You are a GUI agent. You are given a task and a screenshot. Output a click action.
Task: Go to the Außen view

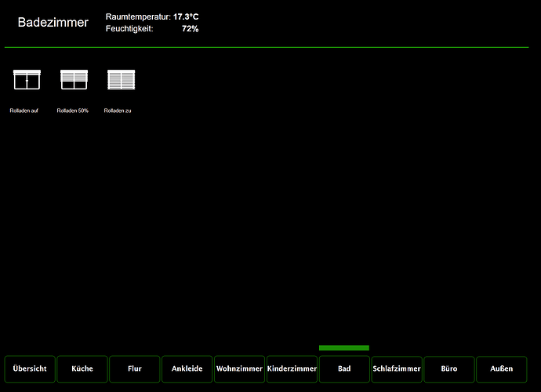[x=502, y=368]
